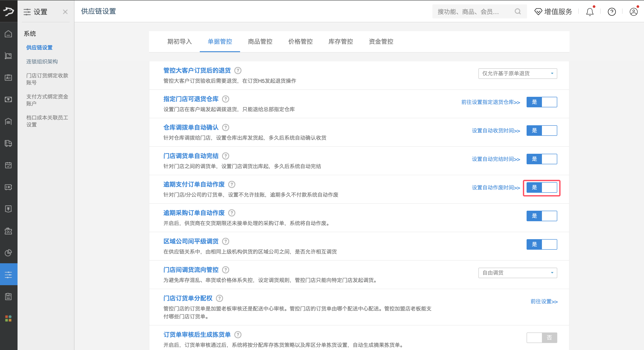Image resolution: width=644 pixels, height=350 pixels.
Task: Open the pie chart reports icon in sidebar
Action: pos(9,253)
